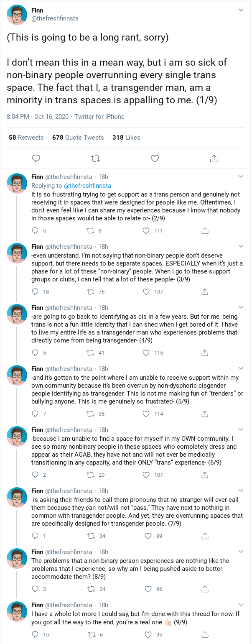This screenshot has width=252, height=644.
Task: View the 678 Quote Tweets list
Action: 78,138
